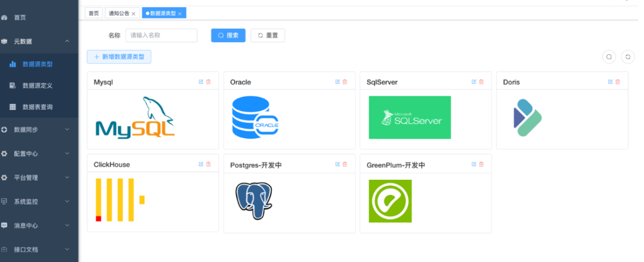Open 数据源定义 in the sidebar
Image resolution: width=644 pixels, height=262 pixels.
[x=39, y=86]
